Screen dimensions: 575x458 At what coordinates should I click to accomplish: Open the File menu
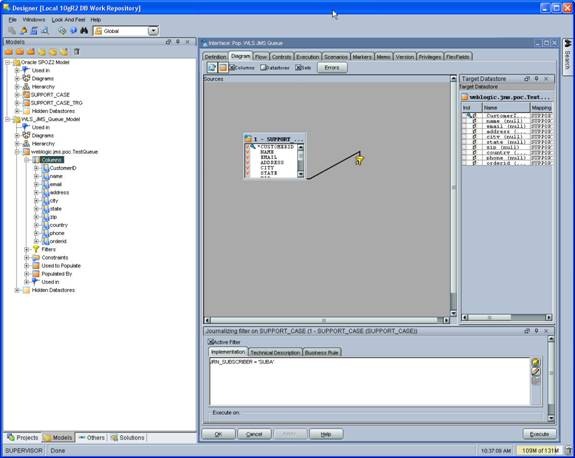(x=13, y=19)
